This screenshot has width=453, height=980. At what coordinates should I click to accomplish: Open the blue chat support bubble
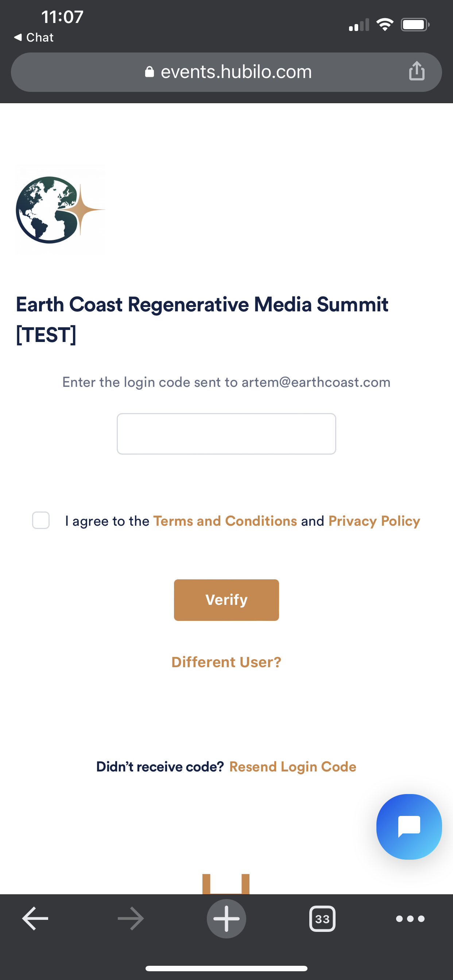click(409, 826)
